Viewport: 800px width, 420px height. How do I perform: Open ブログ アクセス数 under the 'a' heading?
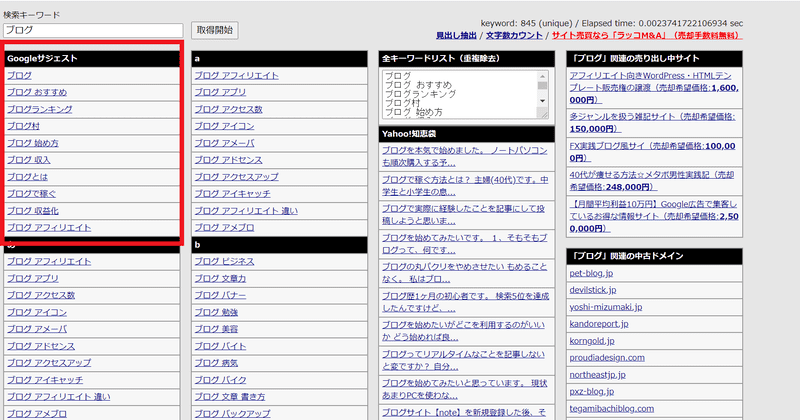click(x=228, y=109)
